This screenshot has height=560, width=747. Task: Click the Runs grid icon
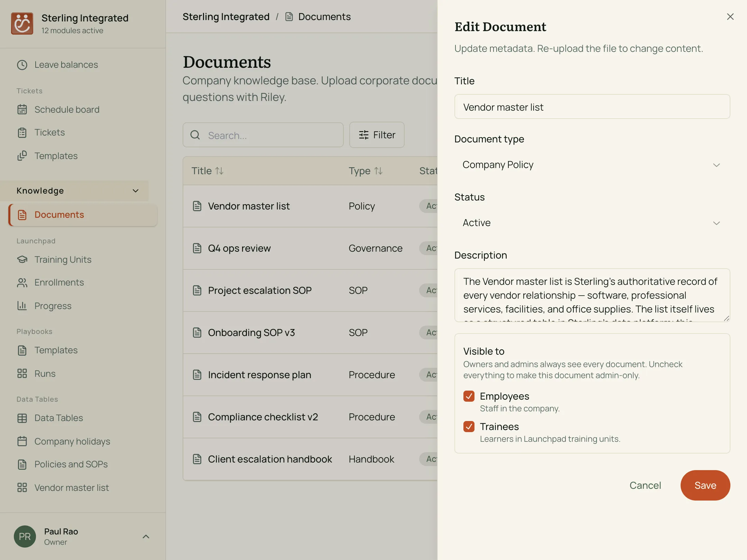tap(22, 374)
